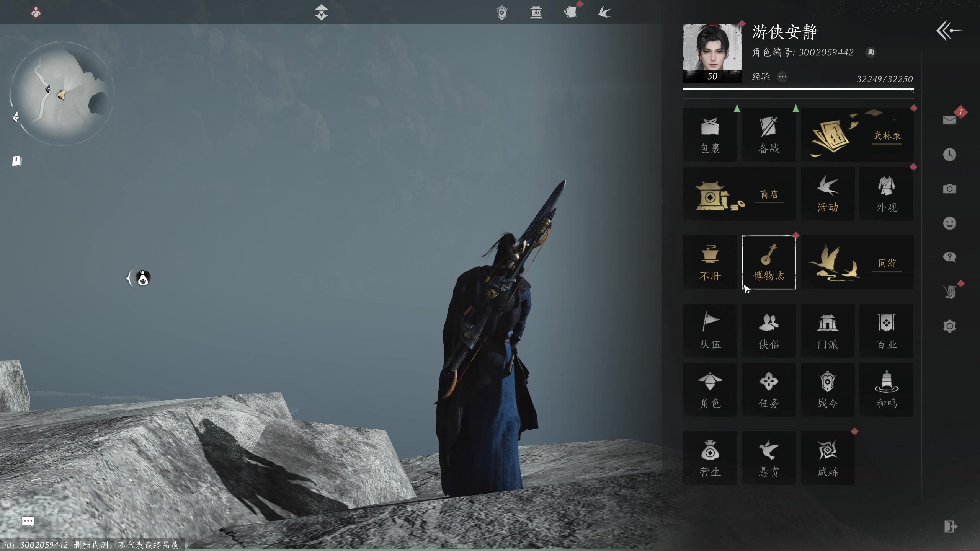
Task: Open the 战令 battle pass menu
Action: [828, 390]
